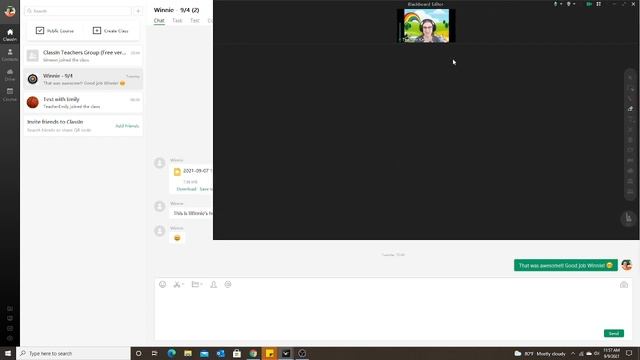
Task: Open Task View from the taskbar
Action: click(155, 353)
